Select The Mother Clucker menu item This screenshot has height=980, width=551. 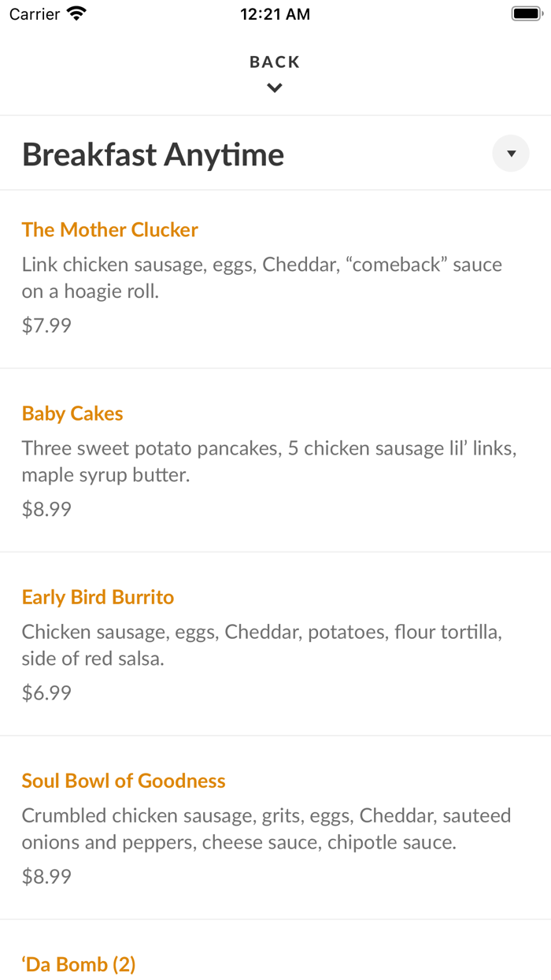pyautogui.click(x=109, y=229)
